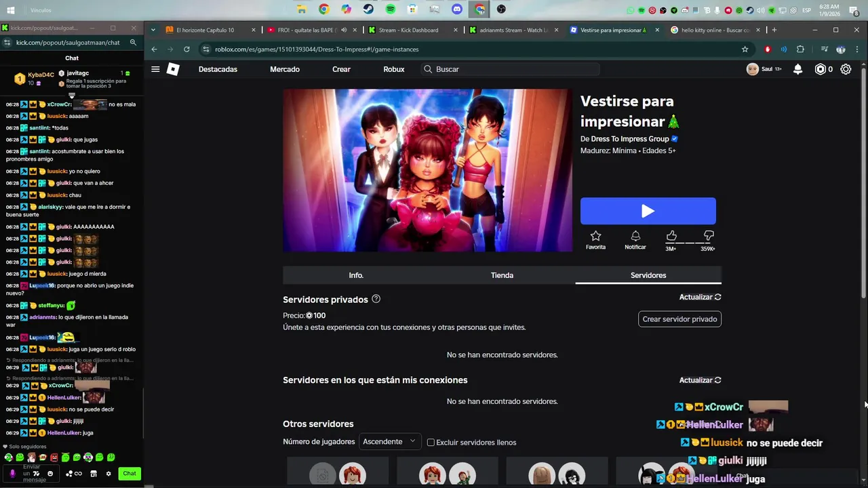Open a new Chrome tab
This screenshot has width=868, height=488.
coord(774,30)
